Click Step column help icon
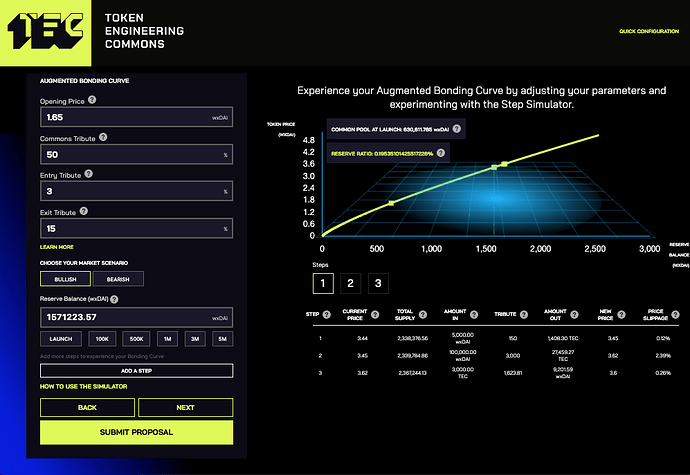 pyautogui.click(x=327, y=315)
